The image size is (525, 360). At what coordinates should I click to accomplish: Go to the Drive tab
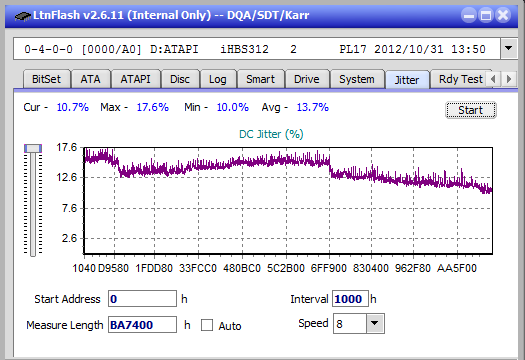pos(307,79)
